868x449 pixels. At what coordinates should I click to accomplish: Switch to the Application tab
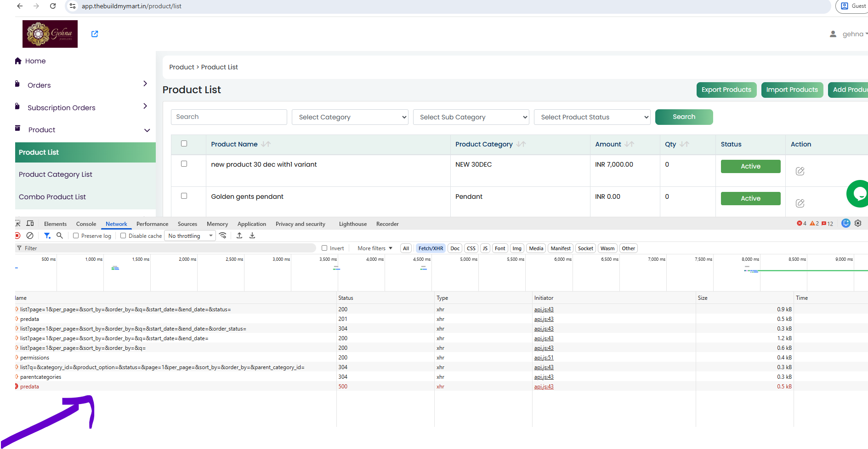(252, 224)
